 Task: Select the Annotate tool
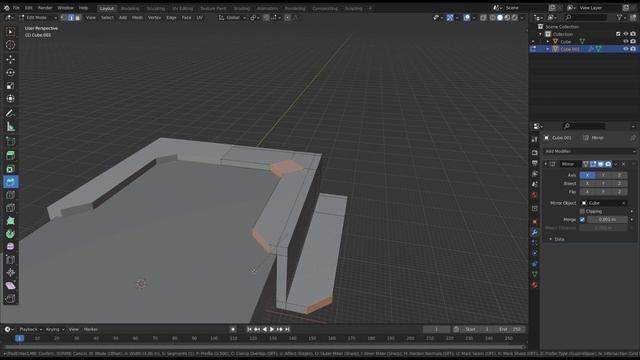pos(11,113)
